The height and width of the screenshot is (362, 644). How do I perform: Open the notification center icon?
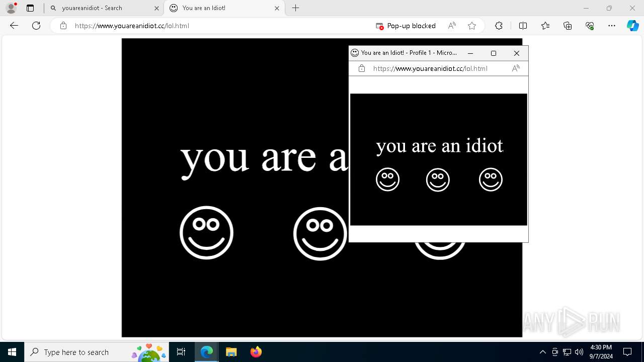pyautogui.click(x=627, y=352)
